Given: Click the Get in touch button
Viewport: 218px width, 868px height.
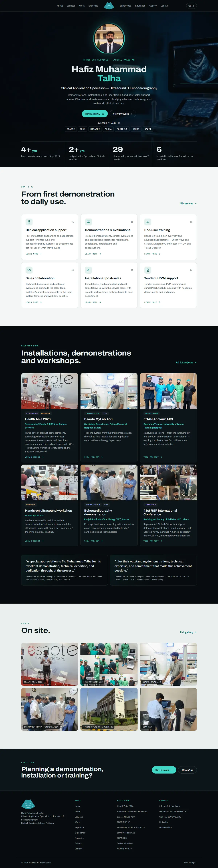Looking at the screenshot, I should pos(164,770).
